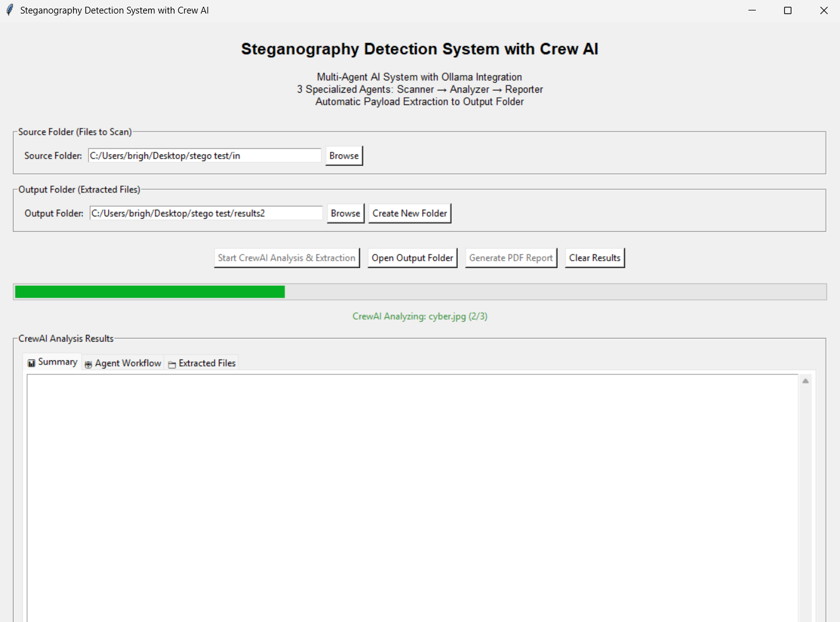Focus the Output Folder path field
This screenshot has height=622, width=840.
206,213
